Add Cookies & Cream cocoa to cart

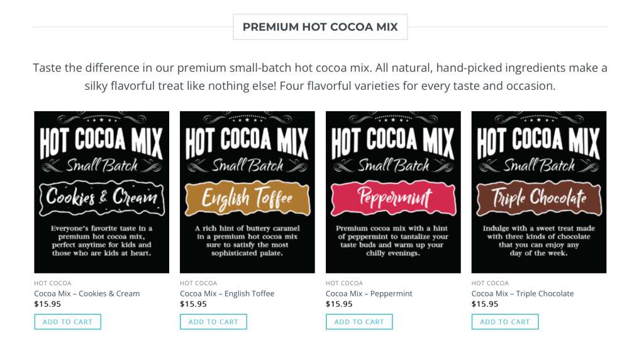coord(67,322)
